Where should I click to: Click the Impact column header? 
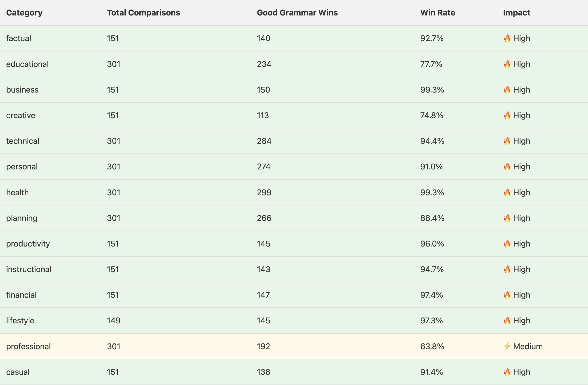(x=517, y=13)
